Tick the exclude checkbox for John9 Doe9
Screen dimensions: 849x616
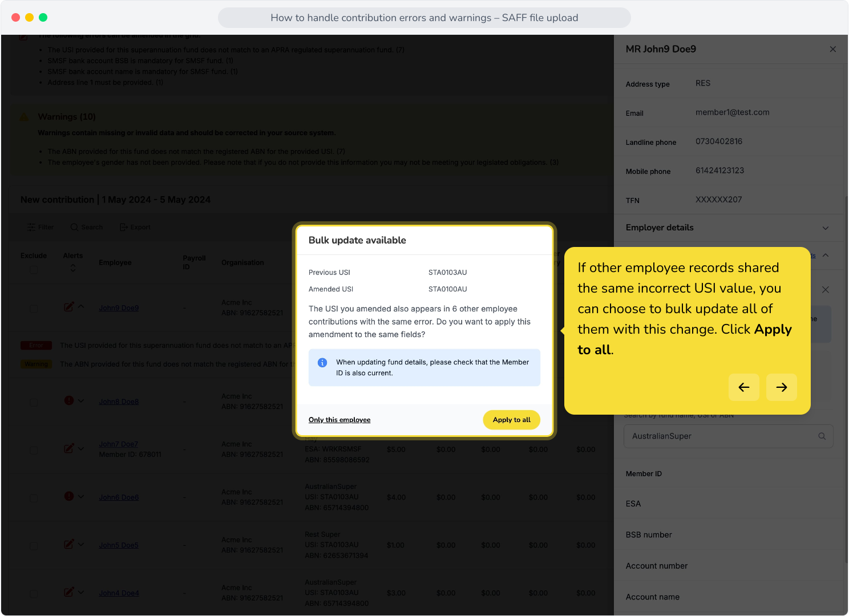(34, 308)
